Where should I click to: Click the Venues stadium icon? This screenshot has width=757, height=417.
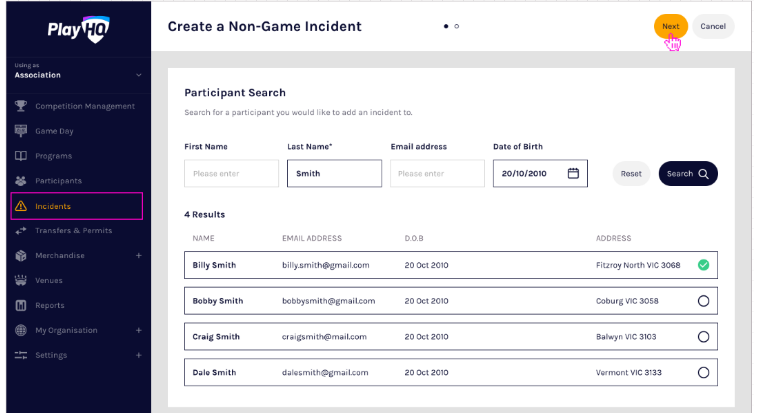click(x=21, y=280)
